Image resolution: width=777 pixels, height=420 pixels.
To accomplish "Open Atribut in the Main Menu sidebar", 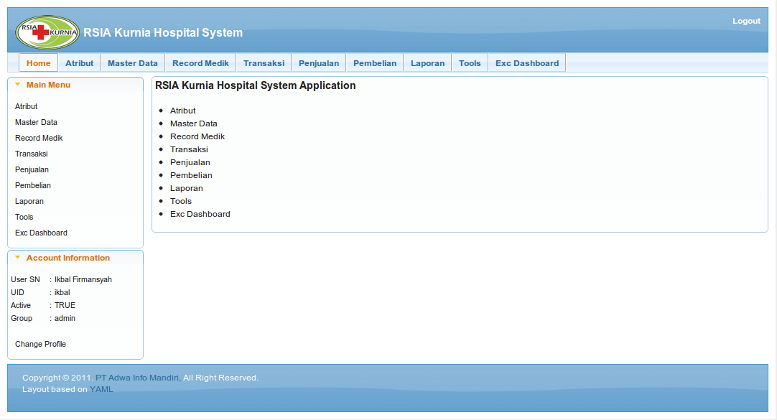I will 26,106.
